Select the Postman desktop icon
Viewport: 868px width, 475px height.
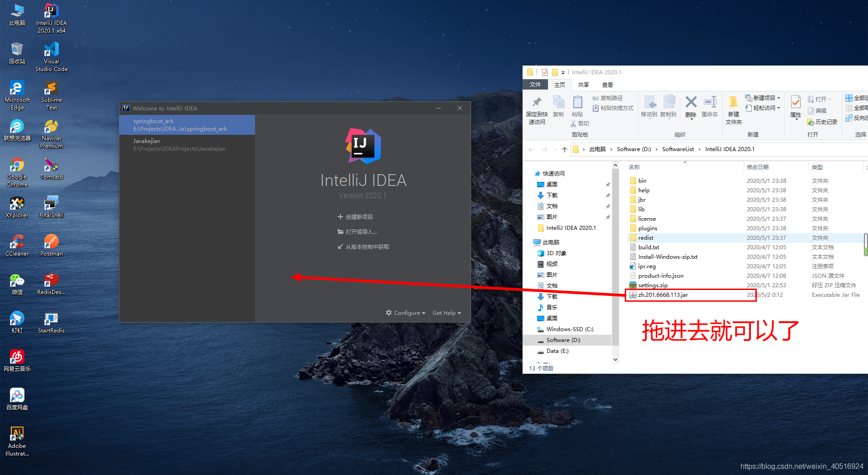click(51, 246)
